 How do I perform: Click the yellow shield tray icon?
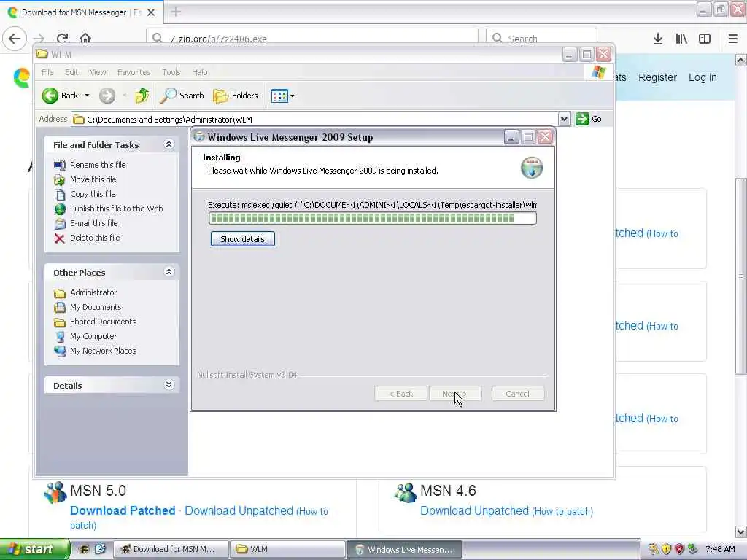pyautogui.click(x=667, y=549)
